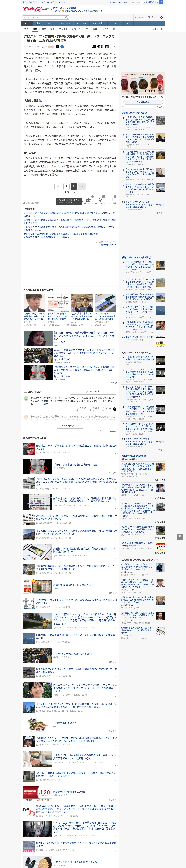
Task: Toggle the コメント非表示 checkbox
Action: pos(102,432)
